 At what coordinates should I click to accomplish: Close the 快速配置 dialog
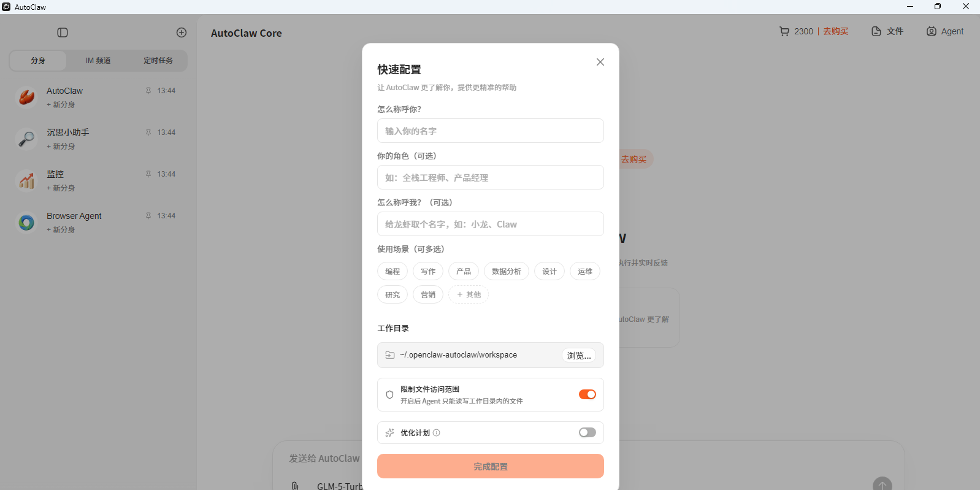coord(600,62)
